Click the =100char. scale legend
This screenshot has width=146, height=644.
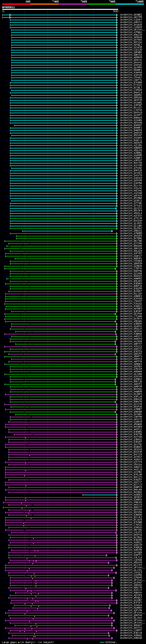[x=108, y=642]
